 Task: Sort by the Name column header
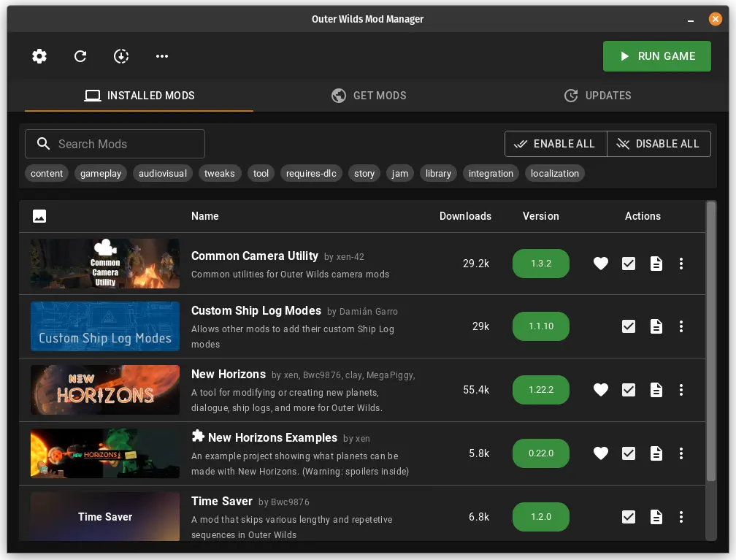[205, 216]
